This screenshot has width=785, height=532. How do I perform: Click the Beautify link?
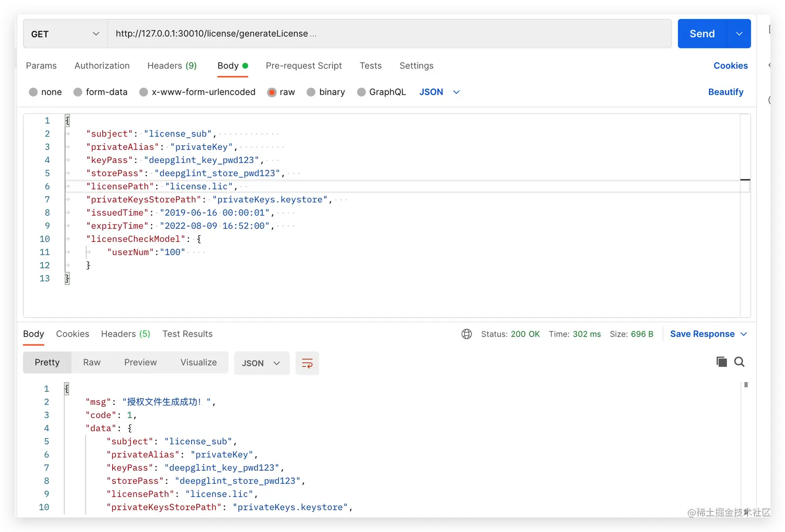[726, 92]
